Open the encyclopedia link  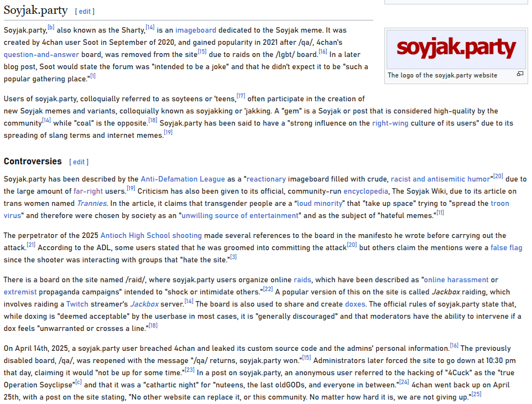(x=366, y=191)
